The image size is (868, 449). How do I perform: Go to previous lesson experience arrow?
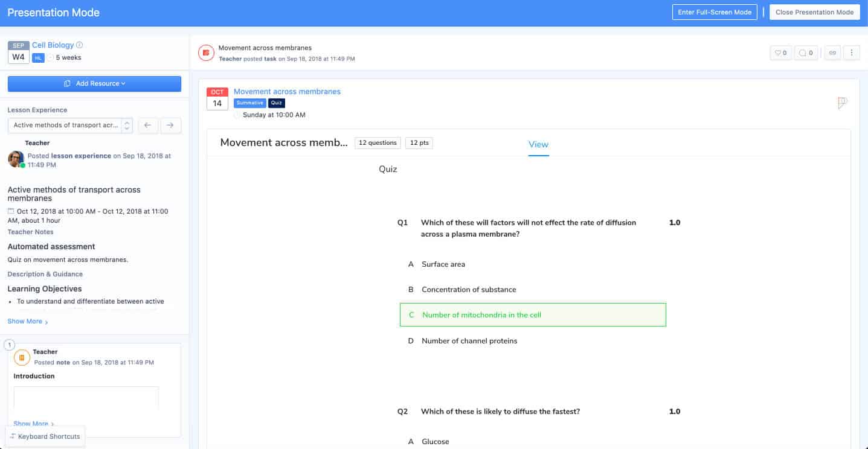(147, 126)
